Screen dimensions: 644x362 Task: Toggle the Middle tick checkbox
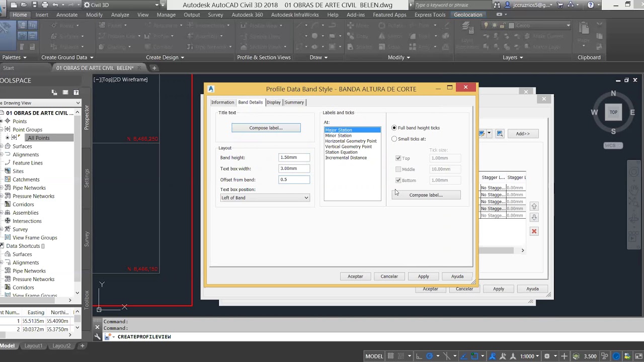point(398,169)
